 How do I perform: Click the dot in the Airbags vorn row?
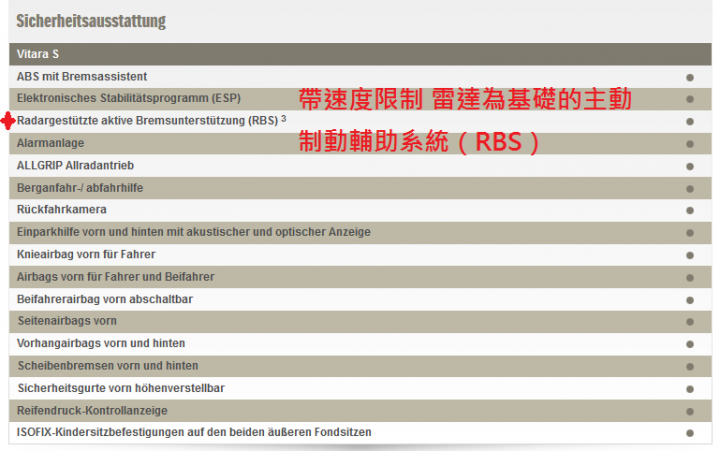click(x=690, y=278)
